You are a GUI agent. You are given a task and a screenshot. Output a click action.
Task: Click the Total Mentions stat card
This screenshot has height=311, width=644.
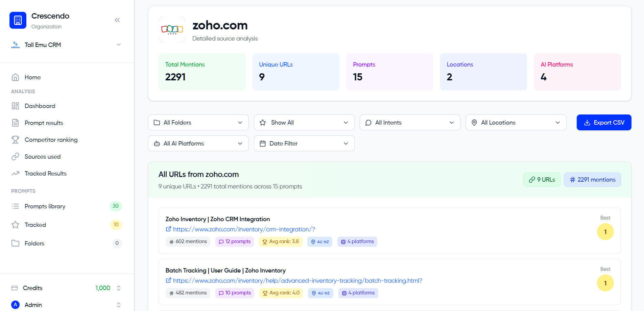(x=202, y=72)
